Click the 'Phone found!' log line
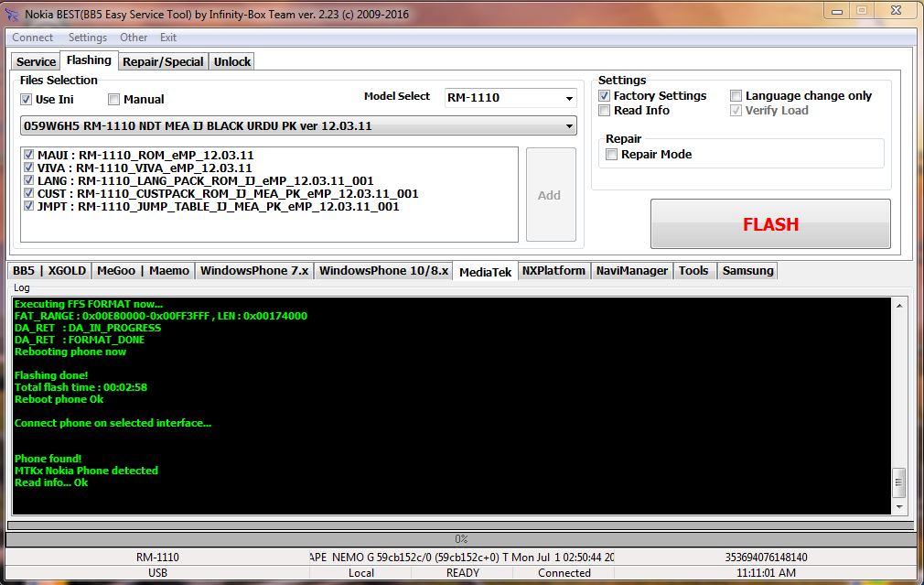This screenshot has width=924, height=585. coord(48,459)
